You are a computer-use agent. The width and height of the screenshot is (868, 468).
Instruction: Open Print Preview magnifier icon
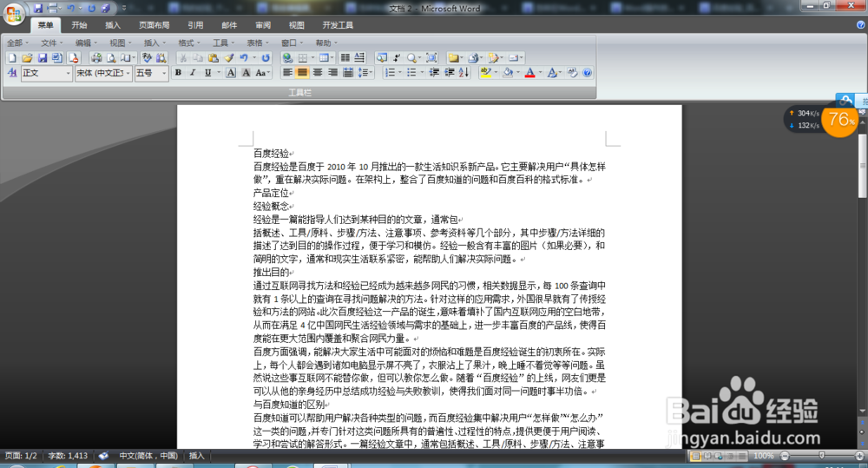click(111, 58)
